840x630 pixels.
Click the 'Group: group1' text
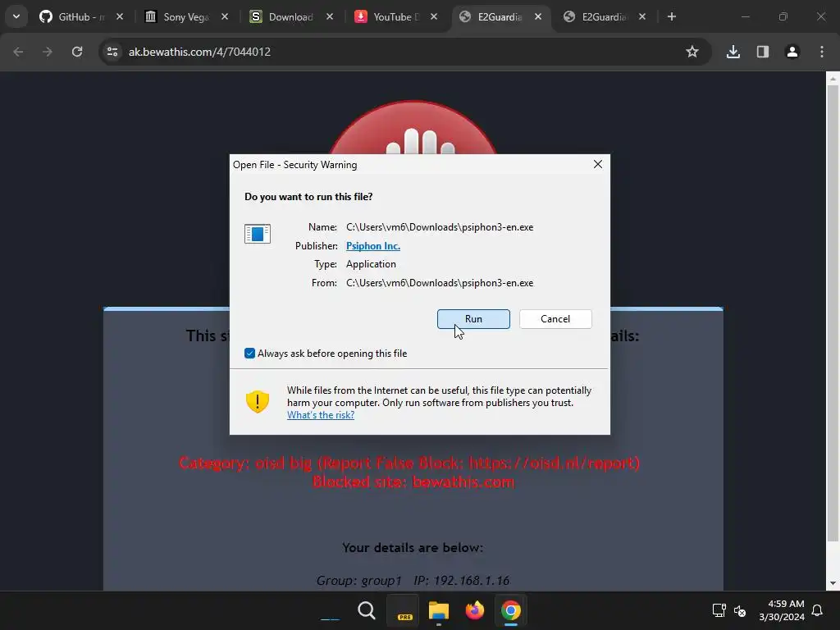pos(359,581)
